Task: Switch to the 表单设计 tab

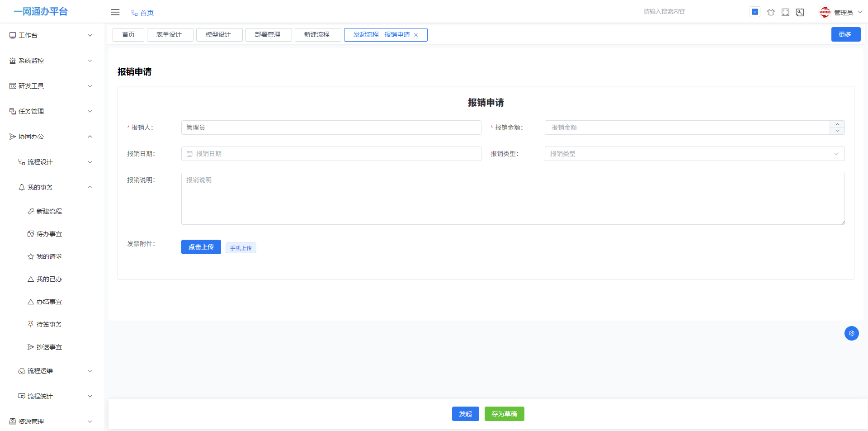Action: (169, 35)
